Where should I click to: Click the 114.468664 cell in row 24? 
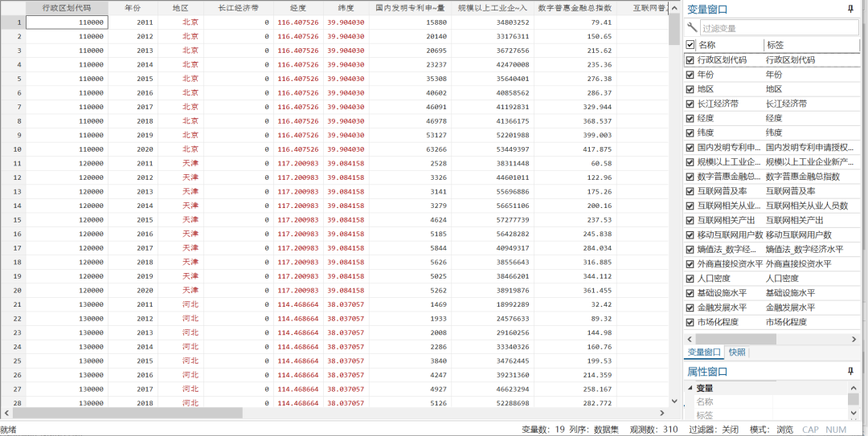point(298,347)
